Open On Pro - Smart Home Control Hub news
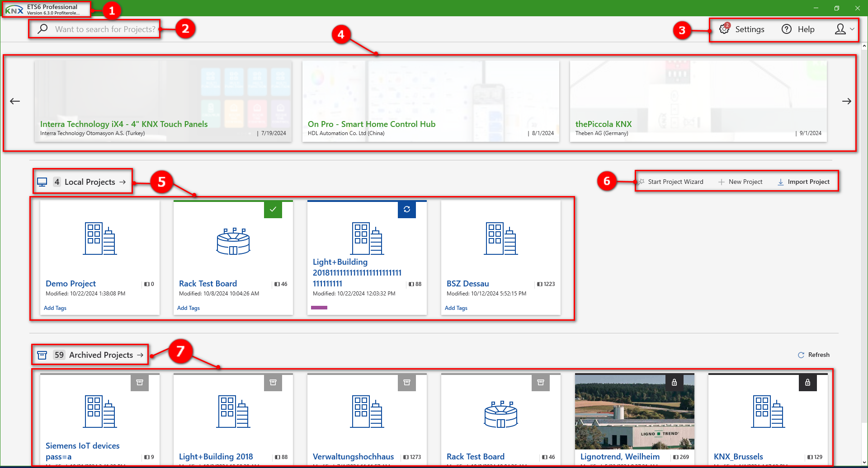Screen dimensions: 868x468 431,101
